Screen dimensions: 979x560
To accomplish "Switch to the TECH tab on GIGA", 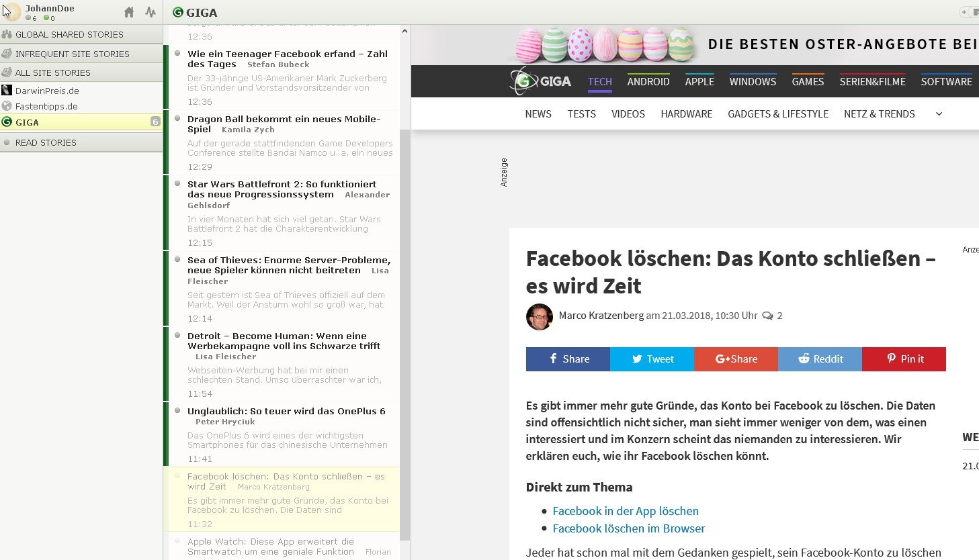I will tap(599, 81).
